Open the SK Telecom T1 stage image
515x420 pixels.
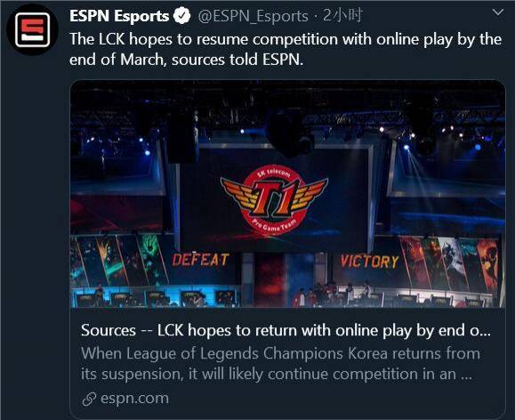click(x=287, y=194)
